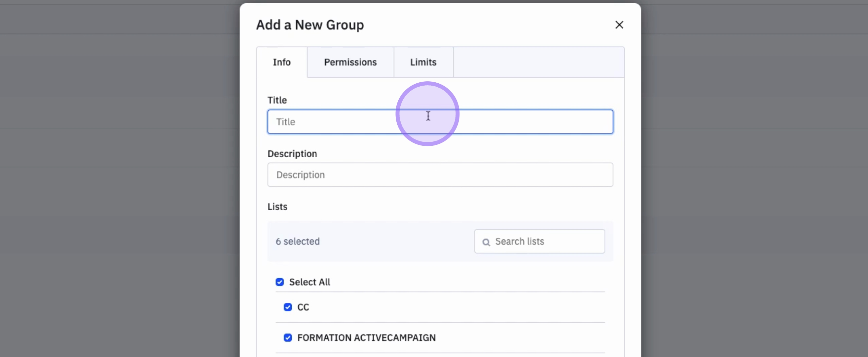Close the Add a New Group dialog
This screenshot has width=868, height=357.
point(619,25)
